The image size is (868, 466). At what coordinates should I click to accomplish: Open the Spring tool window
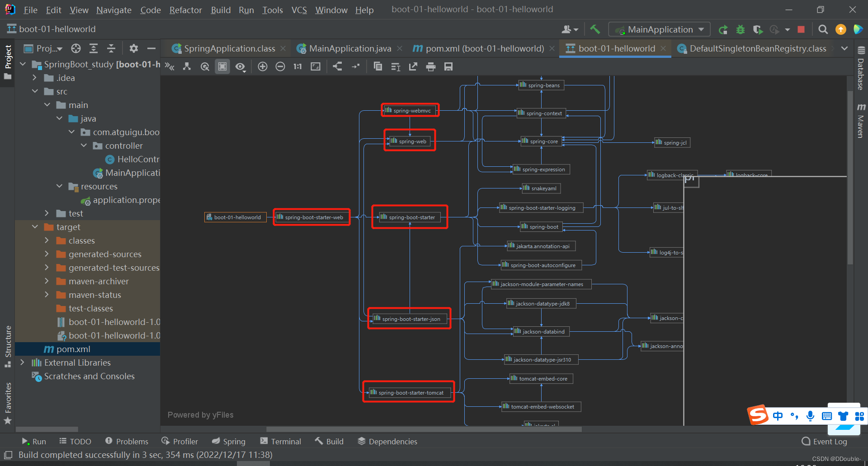pos(229,442)
